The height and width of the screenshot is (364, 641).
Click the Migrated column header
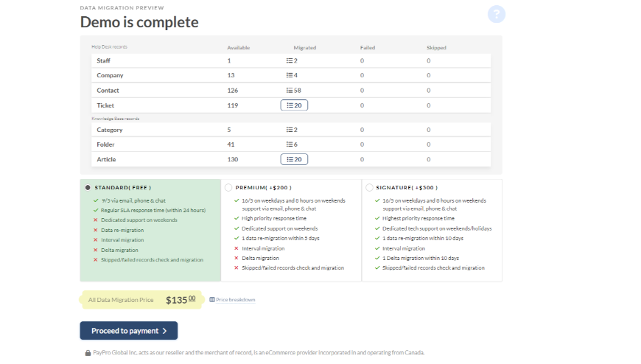click(x=304, y=48)
